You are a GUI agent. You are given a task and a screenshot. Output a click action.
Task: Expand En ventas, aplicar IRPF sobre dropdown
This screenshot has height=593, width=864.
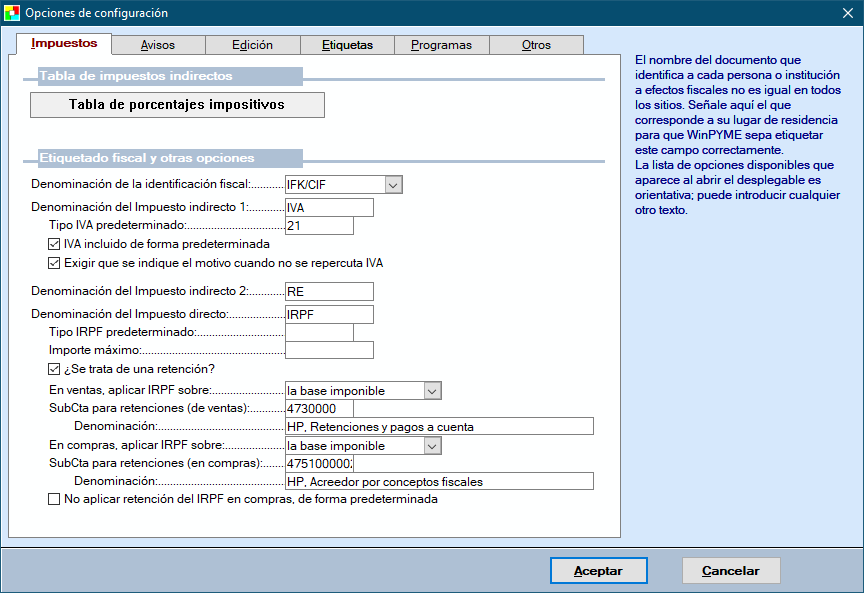point(431,391)
